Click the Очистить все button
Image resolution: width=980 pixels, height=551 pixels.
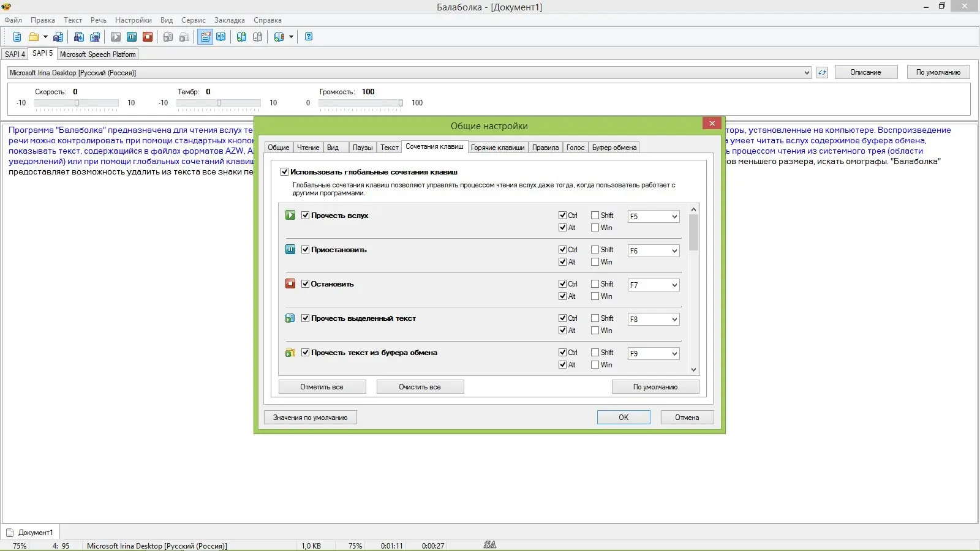click(x=420, y=387)
